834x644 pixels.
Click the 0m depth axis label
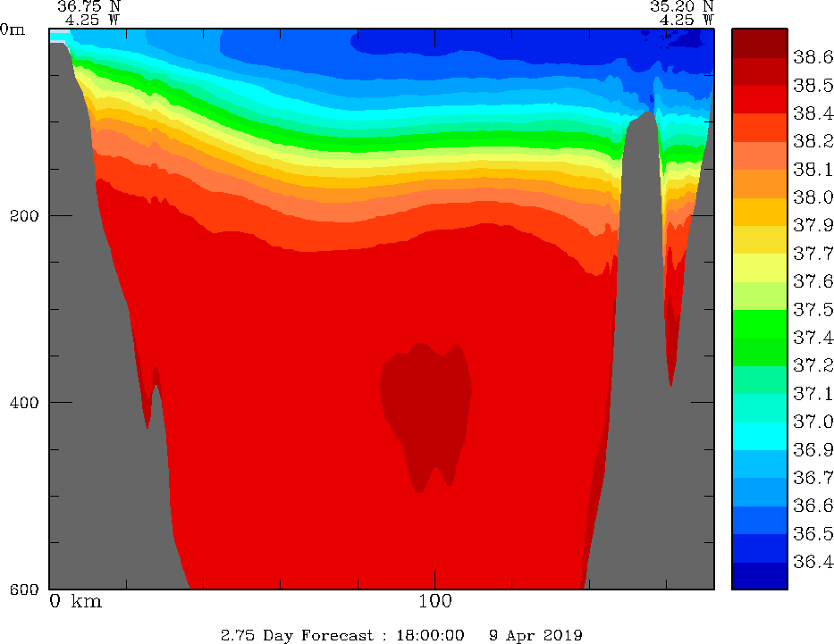[13, 29]
